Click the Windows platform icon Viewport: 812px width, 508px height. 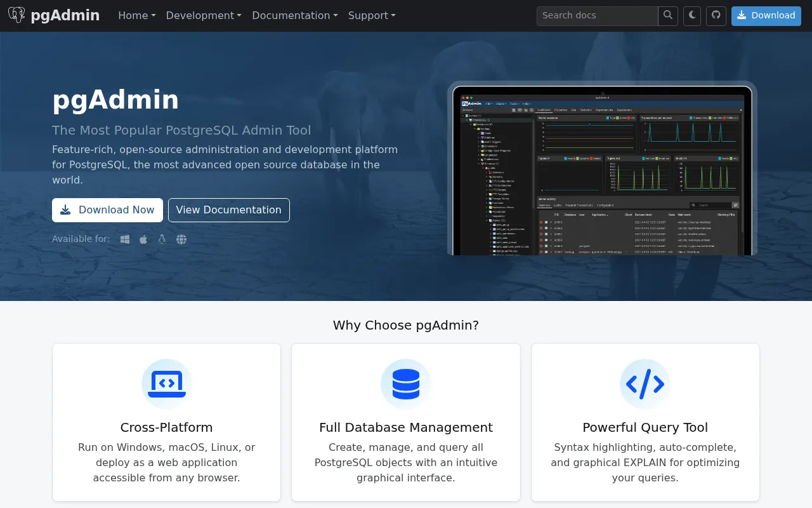coord(125,239)
